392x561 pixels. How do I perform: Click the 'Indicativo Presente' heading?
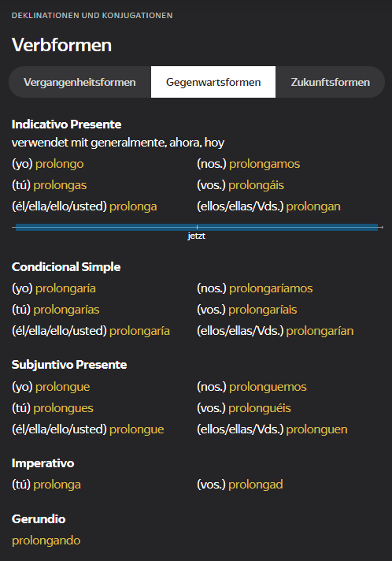66,124
